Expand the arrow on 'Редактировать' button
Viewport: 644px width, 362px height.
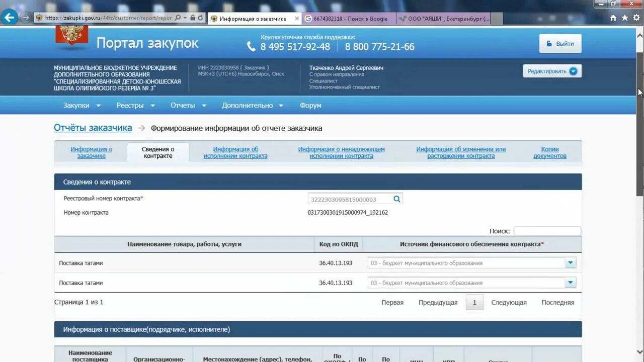574,71
